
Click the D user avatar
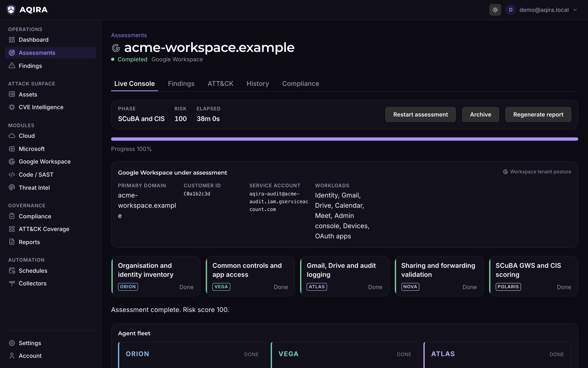click(x=510, y=10)
